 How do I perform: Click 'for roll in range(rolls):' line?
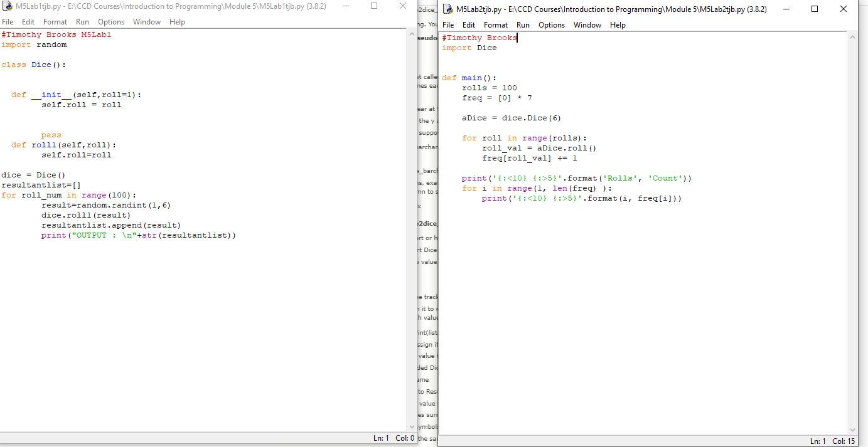(x=525, y=138)
